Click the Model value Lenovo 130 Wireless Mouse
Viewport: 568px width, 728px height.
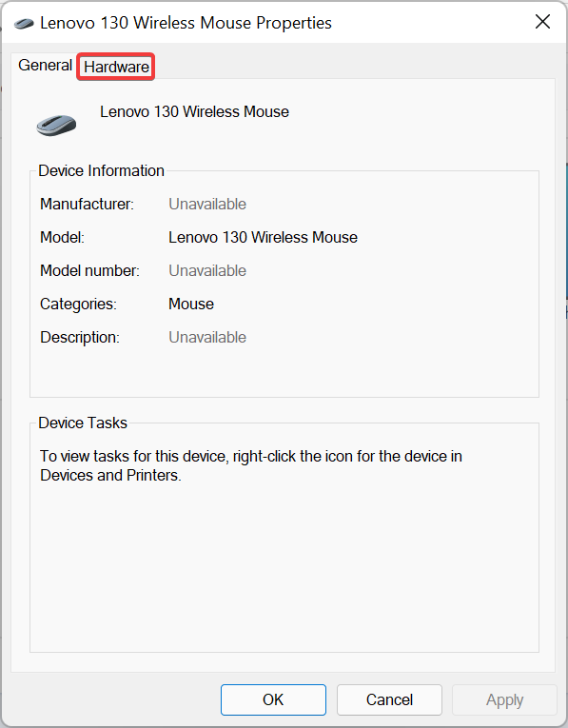click(263, 237)
